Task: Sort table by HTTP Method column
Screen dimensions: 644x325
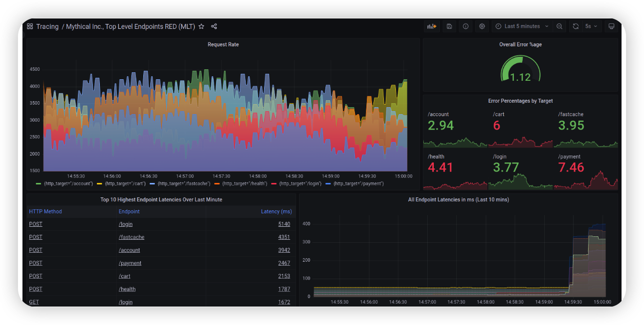Action: click(45, 211)
